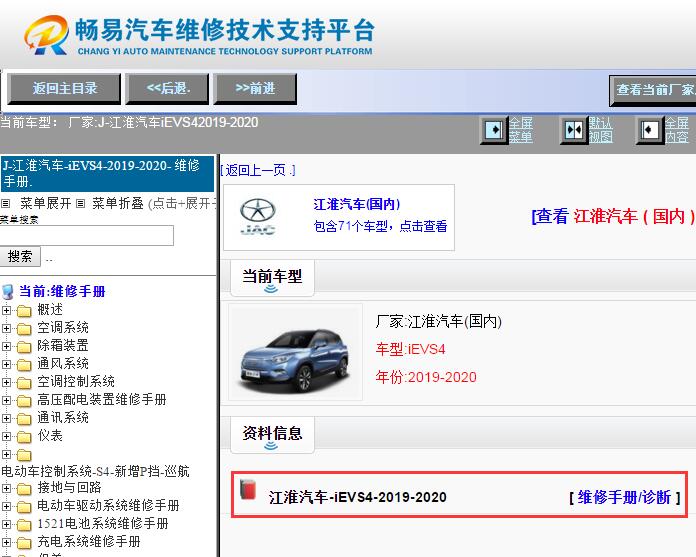Screen dimensions: 696x557
Task: Click the 查看当前厂家 button
Action: coord(653,90)
